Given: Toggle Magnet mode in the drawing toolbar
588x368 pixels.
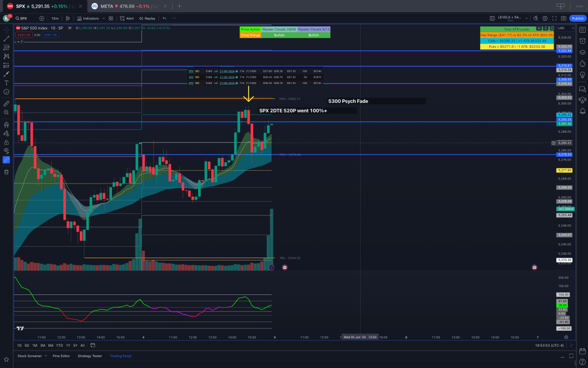Looking at the screenshot, I should pos(6,124).
